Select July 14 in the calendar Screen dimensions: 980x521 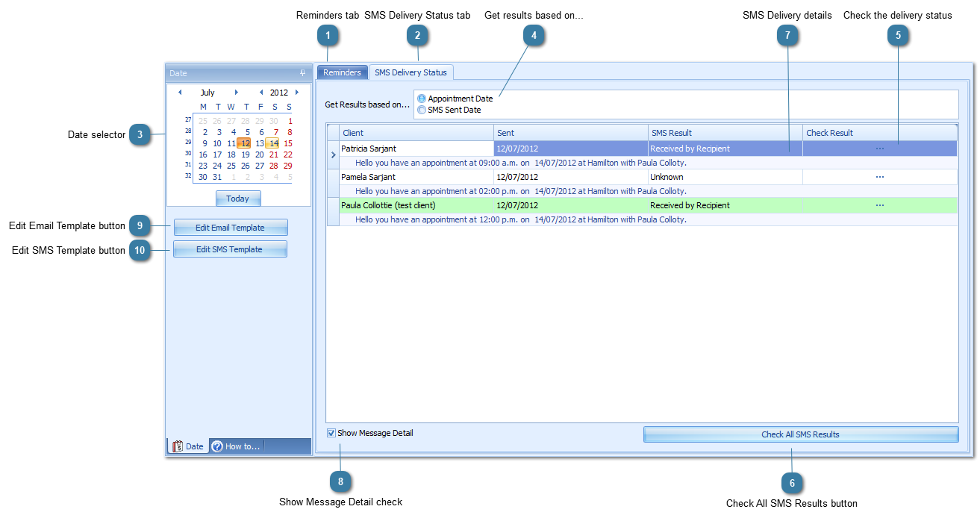[273, 143]
